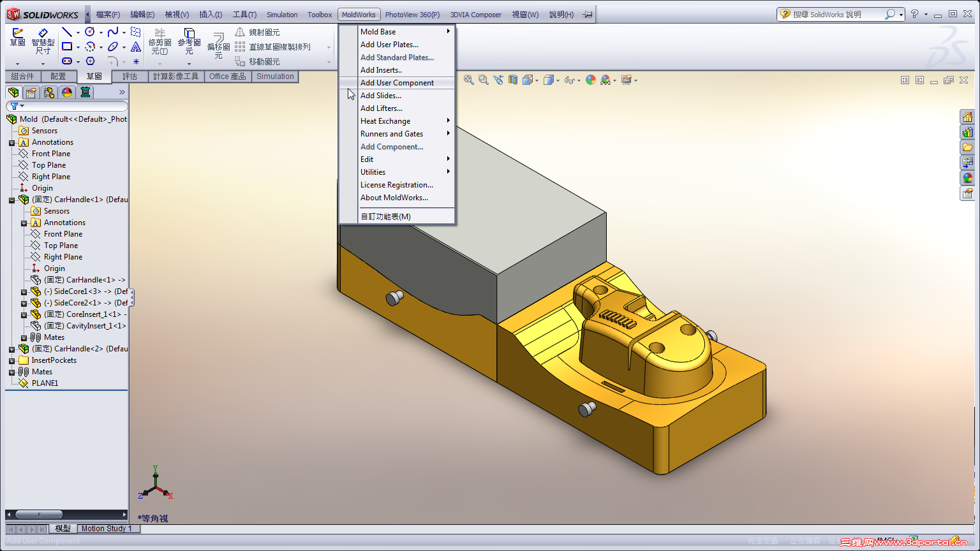The image size is (980, 551).
Task: Open the Heat Exchange submenu
Action: point(397,121)
